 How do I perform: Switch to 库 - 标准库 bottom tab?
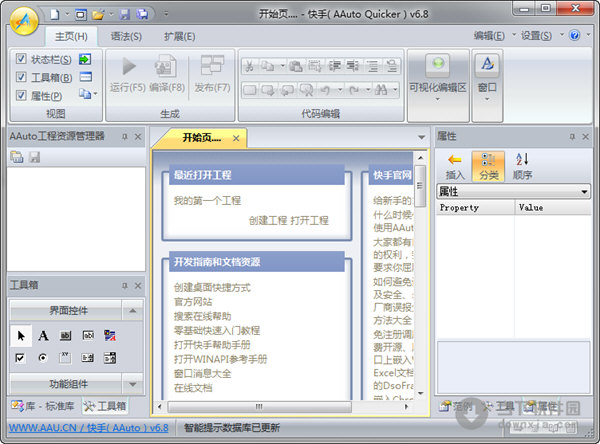click(x=42, y=406)
